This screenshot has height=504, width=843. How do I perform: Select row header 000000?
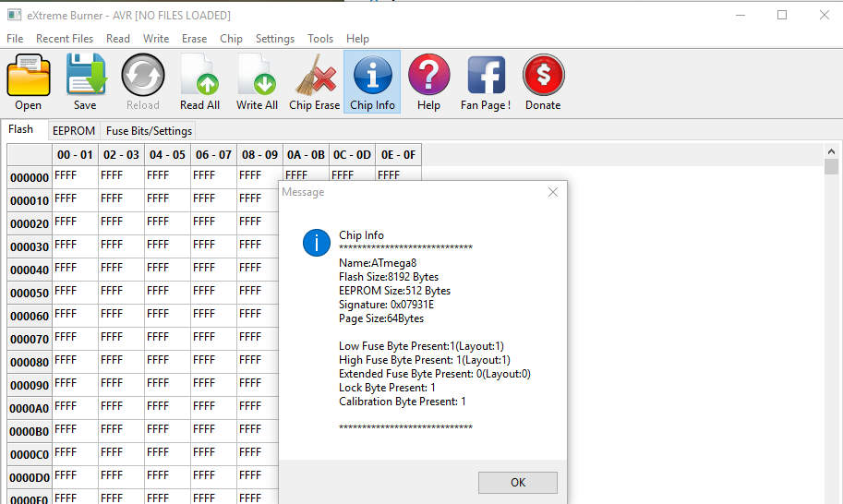[30, 178]
